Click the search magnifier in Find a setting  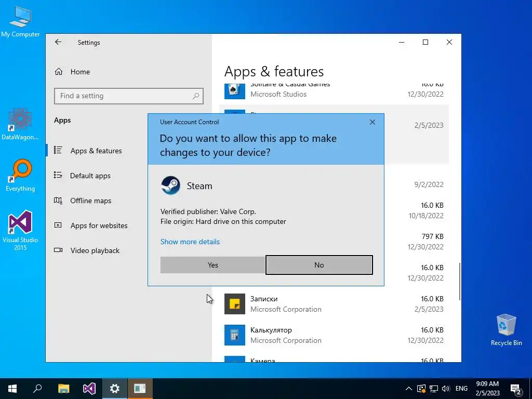196,96
